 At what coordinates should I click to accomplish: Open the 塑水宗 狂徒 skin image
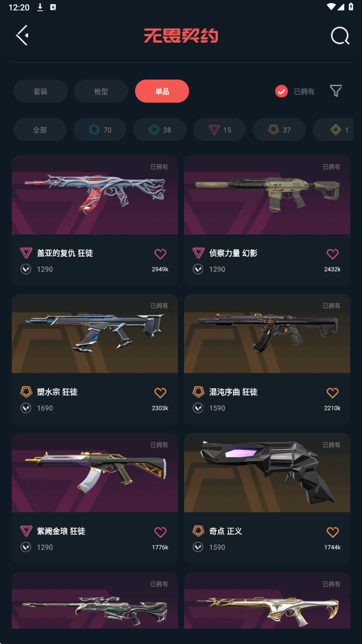95,333
